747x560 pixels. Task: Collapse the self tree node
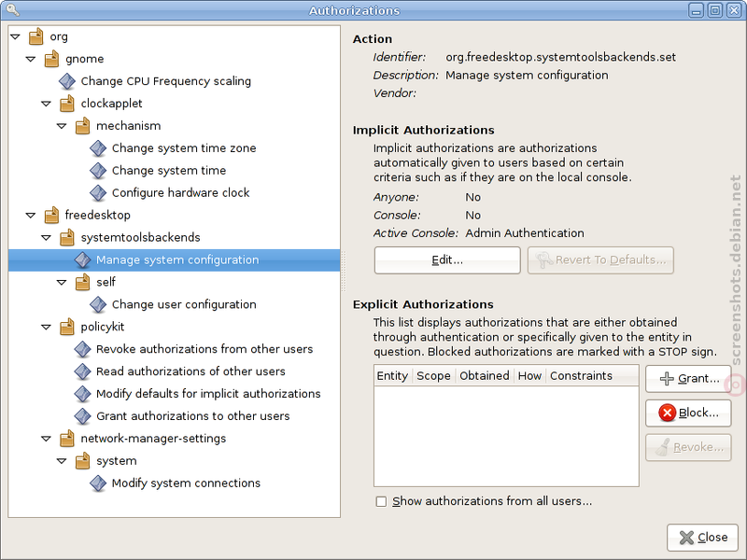pos(62,282)
